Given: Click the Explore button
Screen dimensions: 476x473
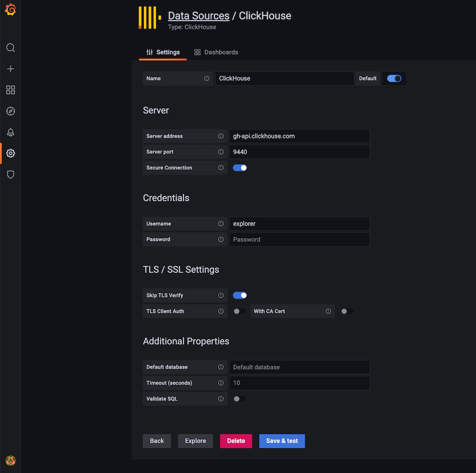Looking at the screenshot, I should point(196,441).
